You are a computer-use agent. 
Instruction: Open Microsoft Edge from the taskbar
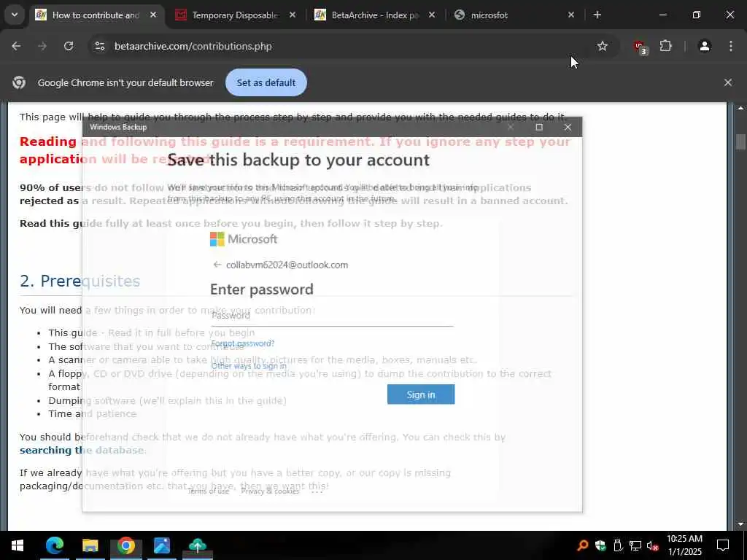tap(54, 545)
